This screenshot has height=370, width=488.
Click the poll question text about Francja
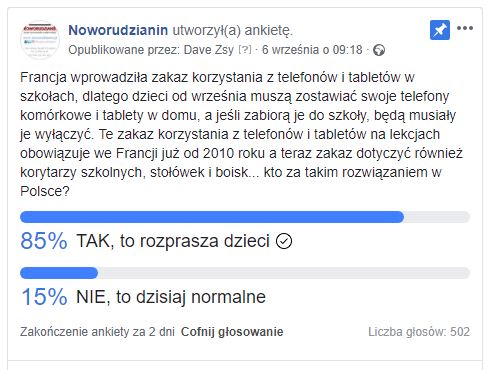point(241,134)
